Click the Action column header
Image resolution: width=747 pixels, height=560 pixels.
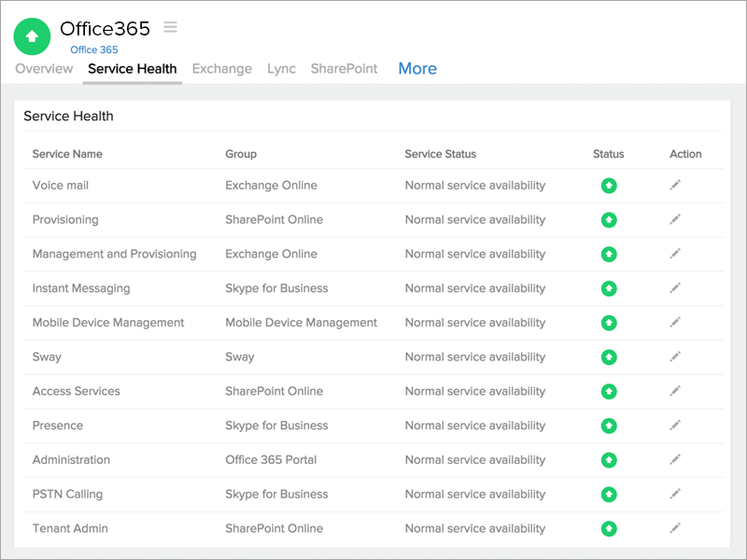(x=685, y=154)
